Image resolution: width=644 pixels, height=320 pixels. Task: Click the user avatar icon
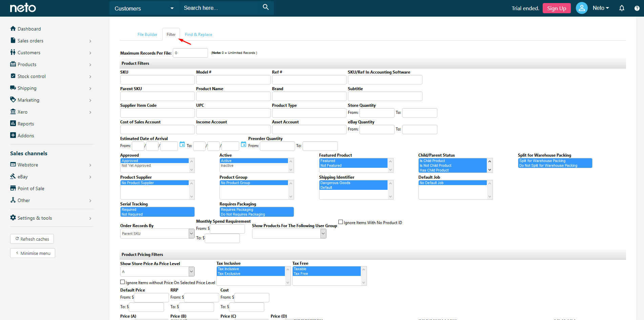(x=582, y=8)
